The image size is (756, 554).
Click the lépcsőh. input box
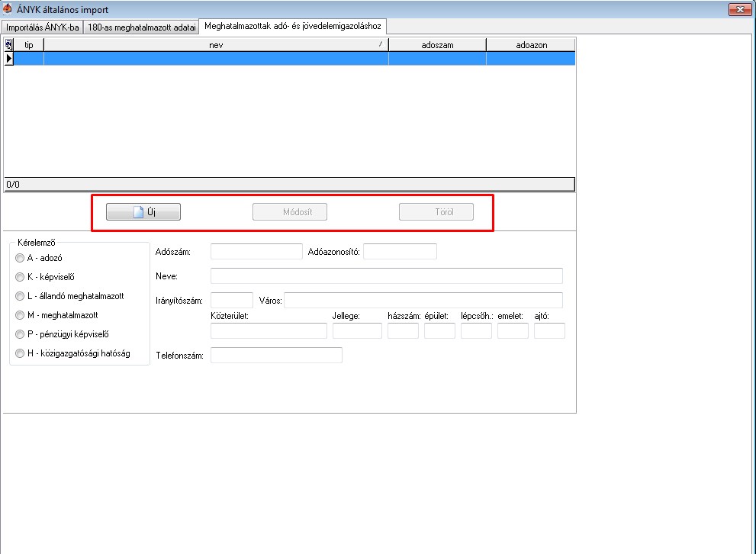(x=476, y=330)
